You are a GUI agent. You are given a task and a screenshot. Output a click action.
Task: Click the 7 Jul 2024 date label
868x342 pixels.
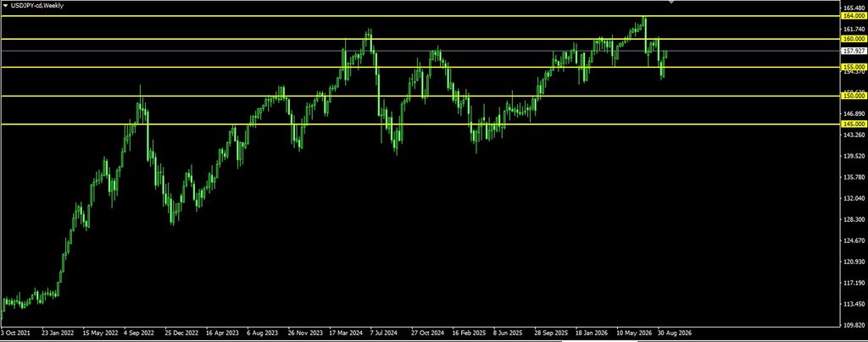384,334
